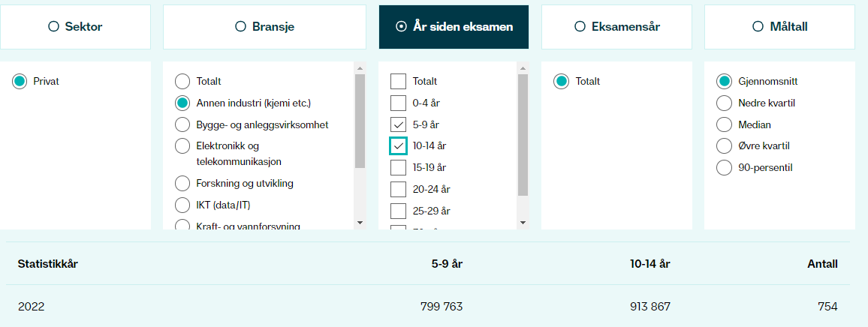Pick Forskning og utvikling radio button

coord(182,183)
